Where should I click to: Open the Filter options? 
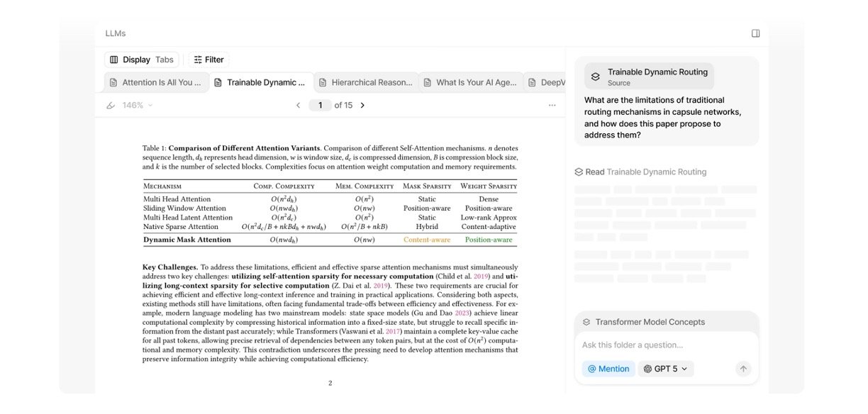click(x=208, y=60)
